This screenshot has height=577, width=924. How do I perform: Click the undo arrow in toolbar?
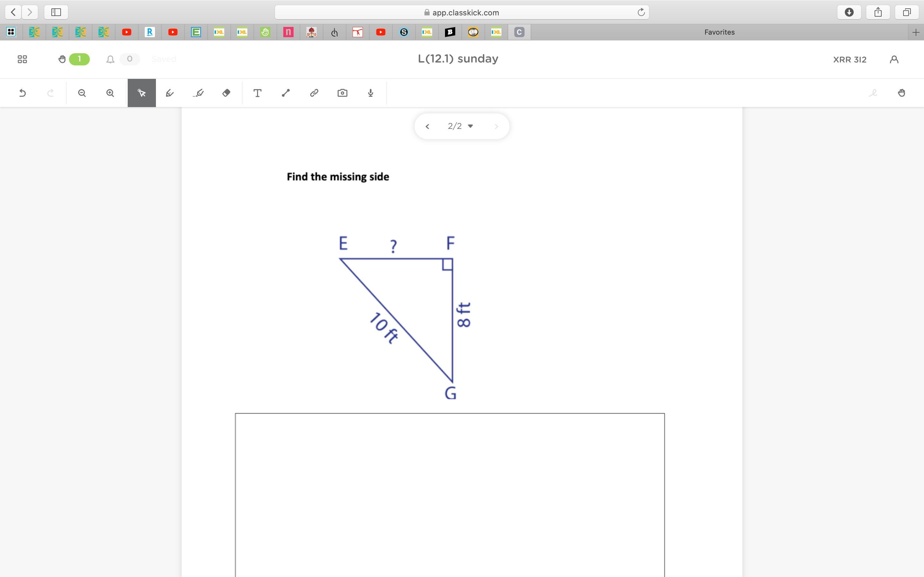pyautogui.click(x=22, y=93)
